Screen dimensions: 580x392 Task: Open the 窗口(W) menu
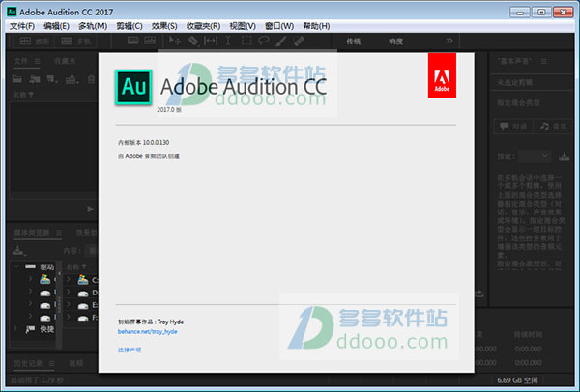pos(279,26)
